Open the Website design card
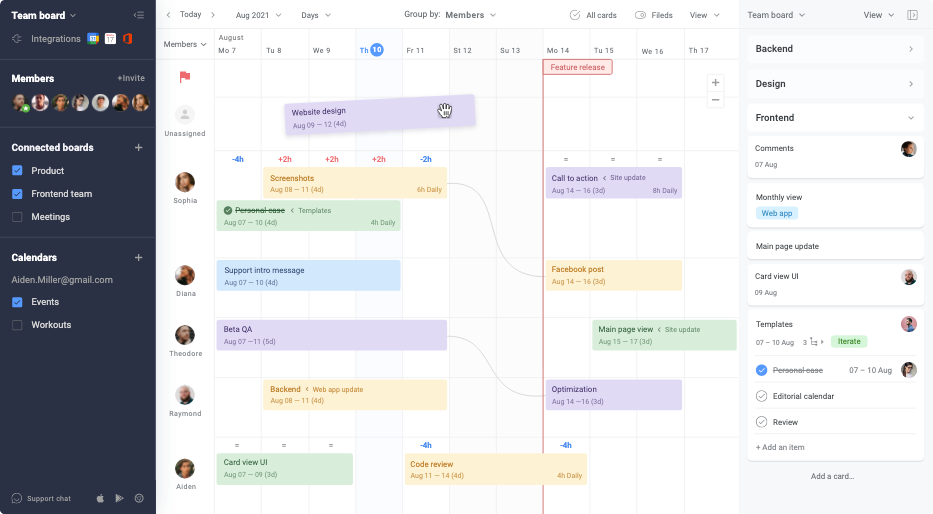 pyautogui.click(x=380, y=114)
